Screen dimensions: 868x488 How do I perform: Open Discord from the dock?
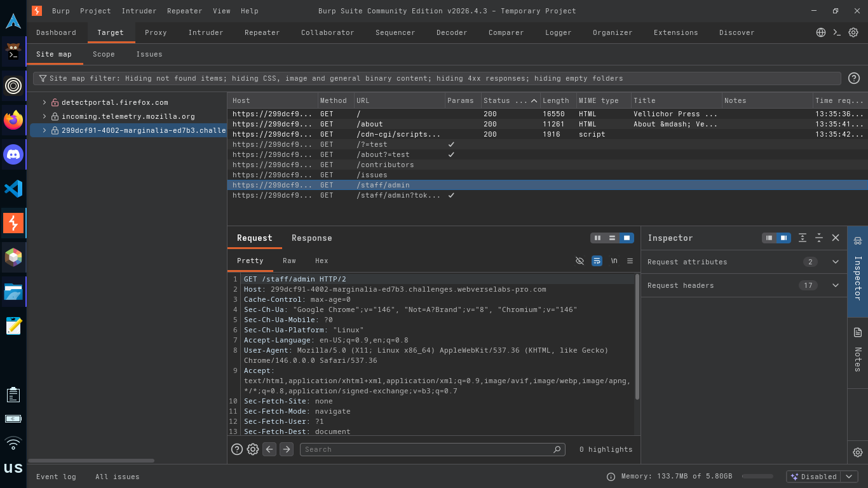[x=13, y=154]
